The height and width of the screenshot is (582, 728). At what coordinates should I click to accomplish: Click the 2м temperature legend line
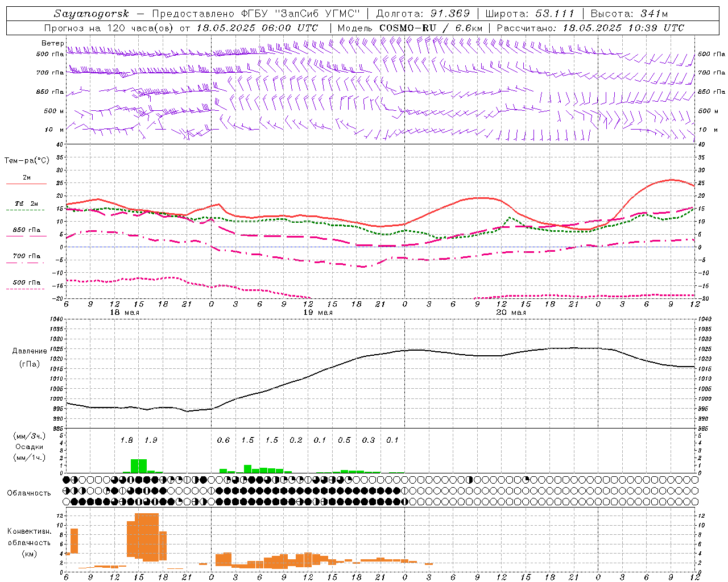coord(26,184)
